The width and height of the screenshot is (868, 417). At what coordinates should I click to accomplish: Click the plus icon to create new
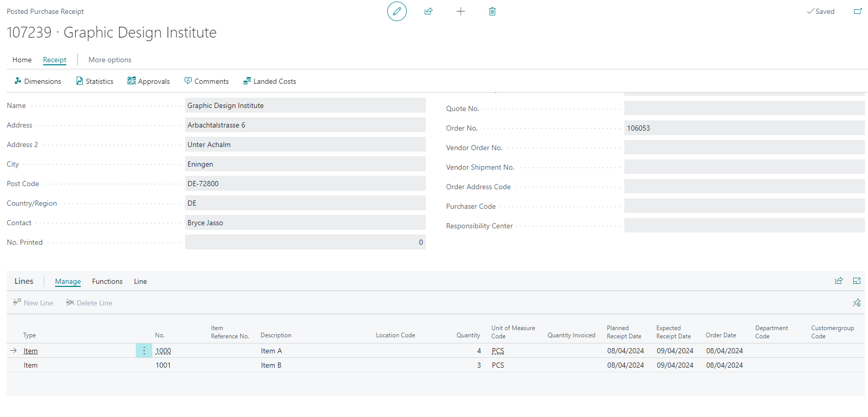pyautogui.click(x=461, y=11)
